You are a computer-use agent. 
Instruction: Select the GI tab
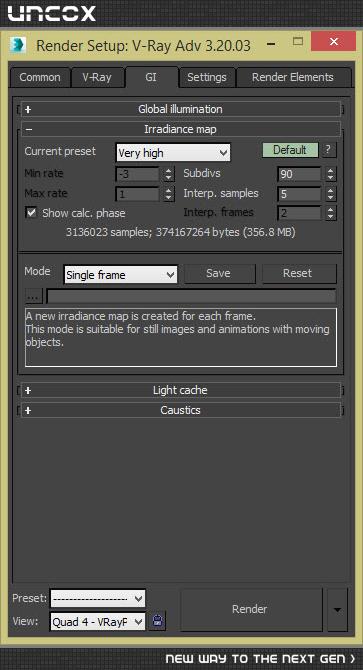[x=151, y=77]
